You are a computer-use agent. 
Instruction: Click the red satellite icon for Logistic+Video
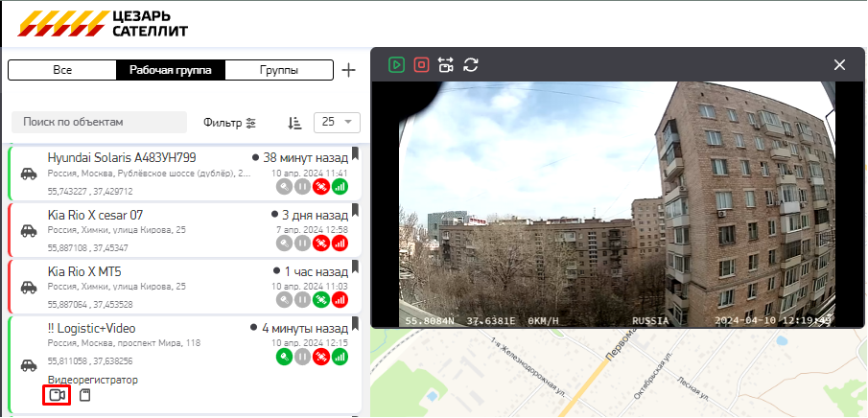(x=321, y=357)
